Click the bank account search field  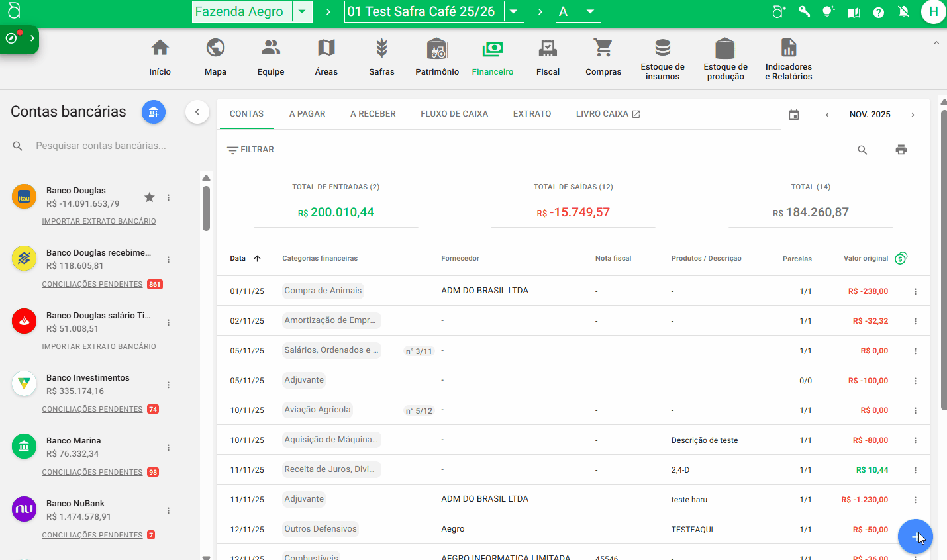point(117,146)
